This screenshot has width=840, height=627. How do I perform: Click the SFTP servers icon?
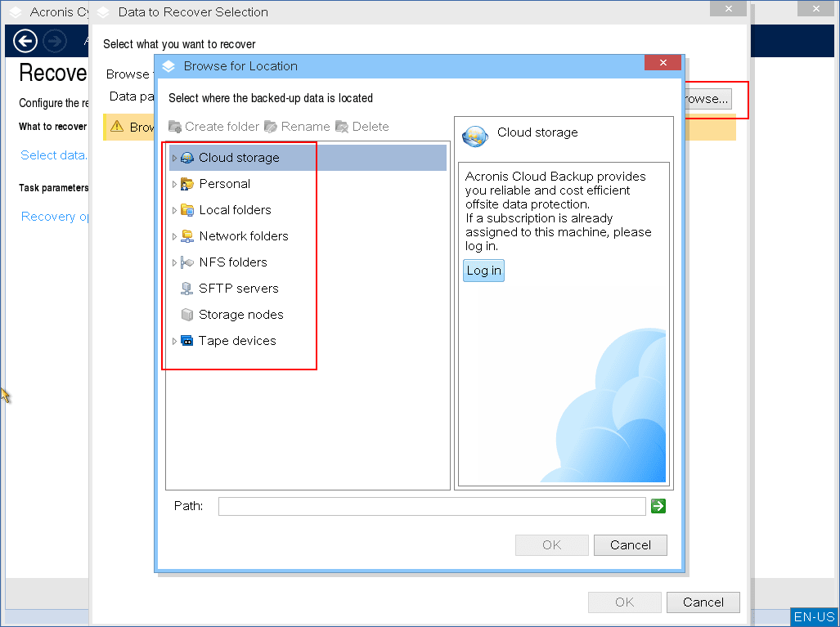[x=187, y=289]
